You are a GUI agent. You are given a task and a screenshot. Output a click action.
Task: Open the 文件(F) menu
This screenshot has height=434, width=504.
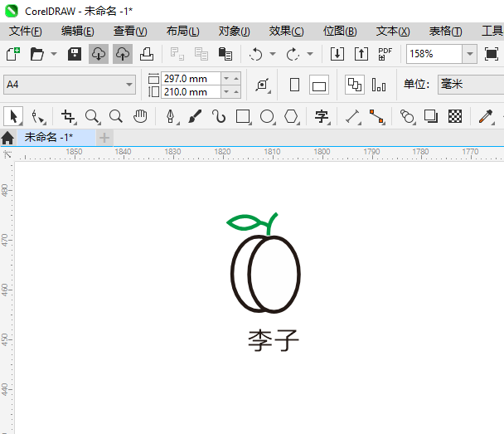[26, 32]
